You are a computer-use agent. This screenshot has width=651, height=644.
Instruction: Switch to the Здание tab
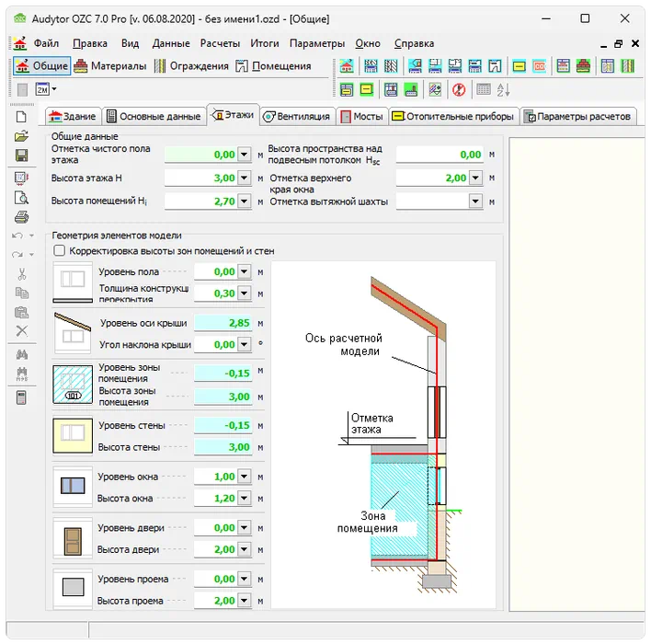point(73,116)
